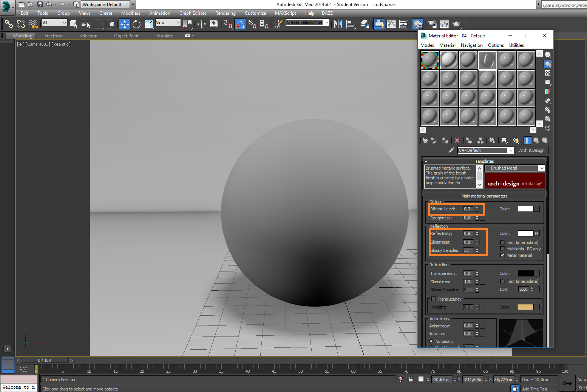Pick the Rectangular Selection Region tool

tap(98, 24)
